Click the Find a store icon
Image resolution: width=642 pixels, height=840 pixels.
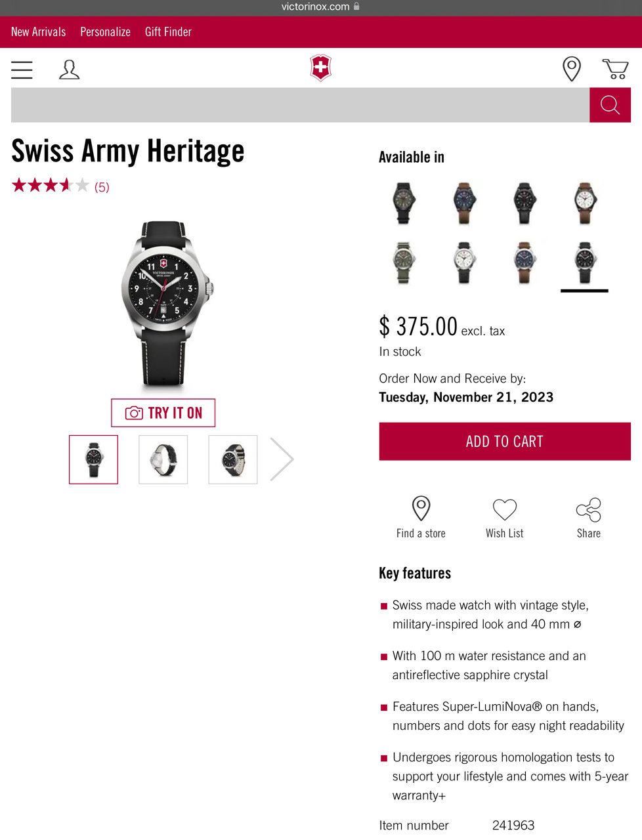tap(421, 517)
